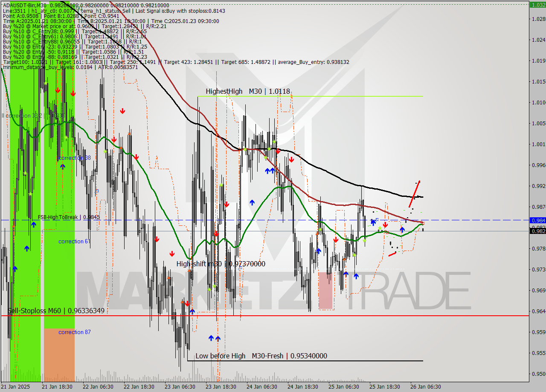
Task: Select the 'Buy %20 @ Entry -88: 0.88169' line
Action: point(75,57)
